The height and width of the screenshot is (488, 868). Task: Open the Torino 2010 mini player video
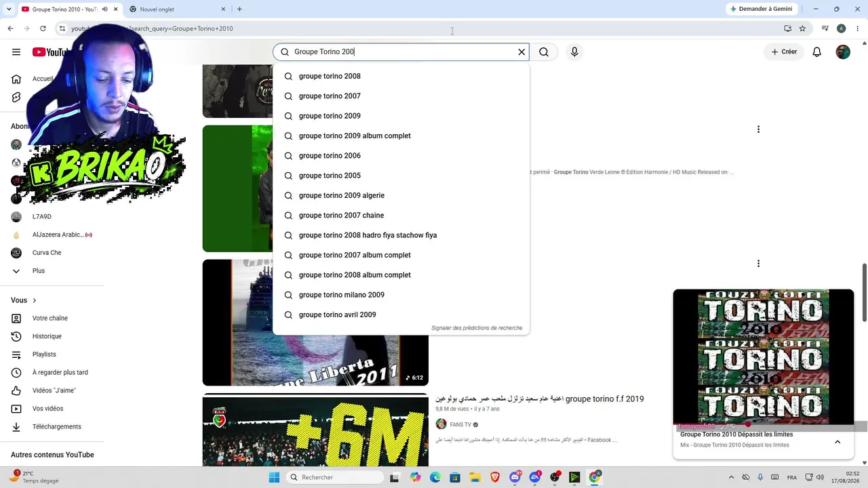(x=764, y=357)
